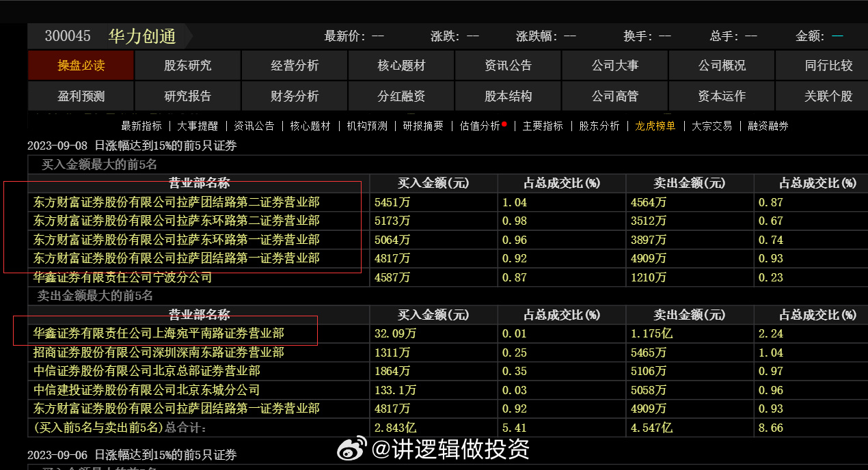Open the 资讯公告 sub-navigation link
Image resolution: width=868 pixels, height=470 pixels.
(254, 126)
